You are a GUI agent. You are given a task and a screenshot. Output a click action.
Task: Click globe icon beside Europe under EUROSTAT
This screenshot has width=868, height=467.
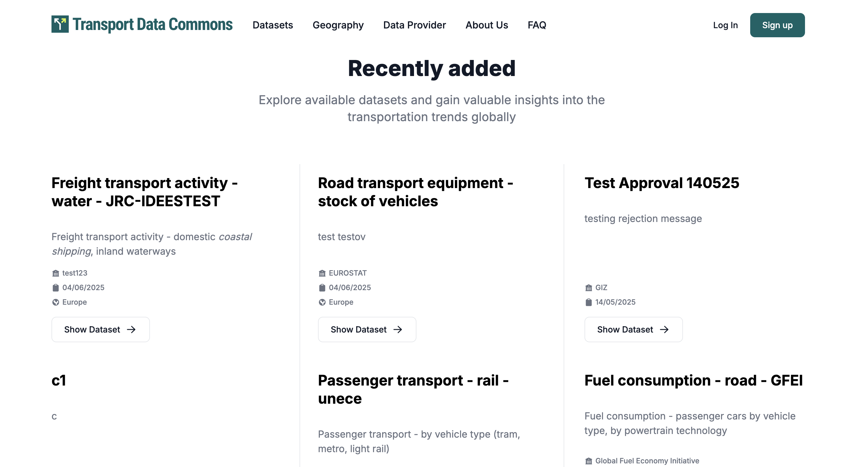click(322, 302)
